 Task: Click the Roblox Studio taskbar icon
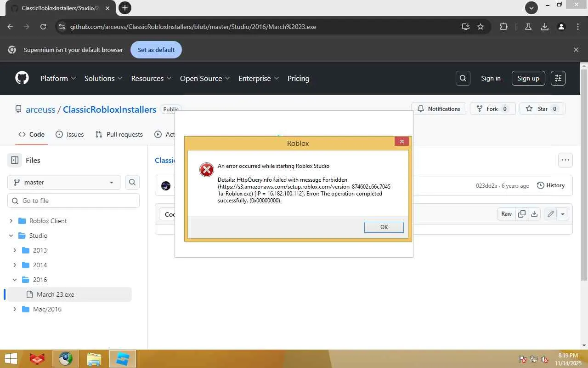click(x=123, y=359)
